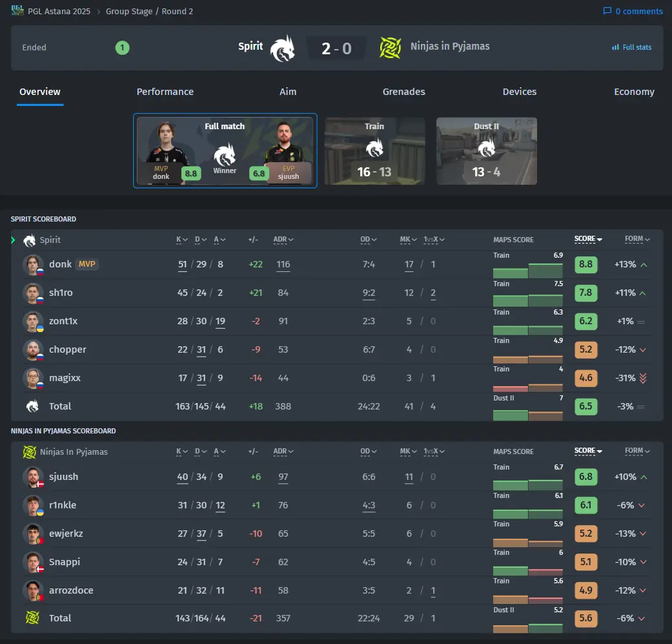This screenshot has height=644, width=672.
Task: Open the Devices tab
Action: click(x=520, y=92)
